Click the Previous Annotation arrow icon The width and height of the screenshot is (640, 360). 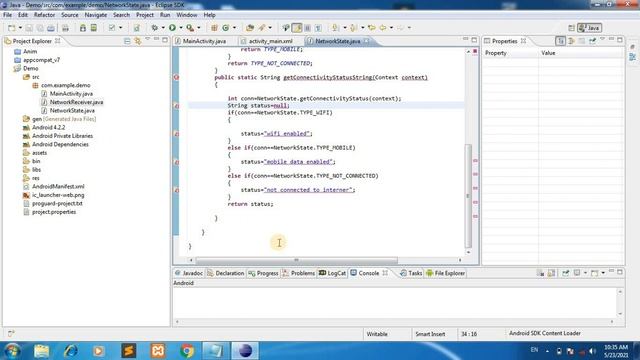point(353,28)
